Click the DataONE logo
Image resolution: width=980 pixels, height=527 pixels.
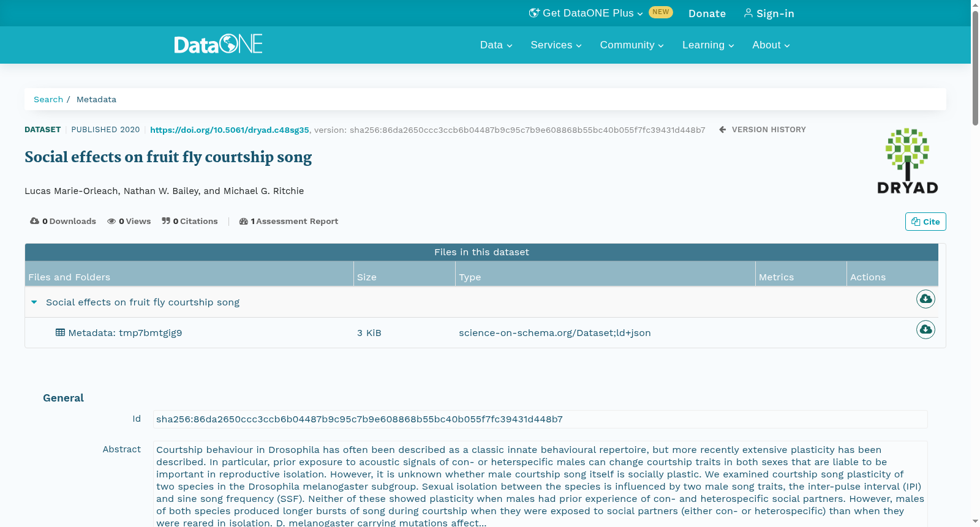point(218,44)
